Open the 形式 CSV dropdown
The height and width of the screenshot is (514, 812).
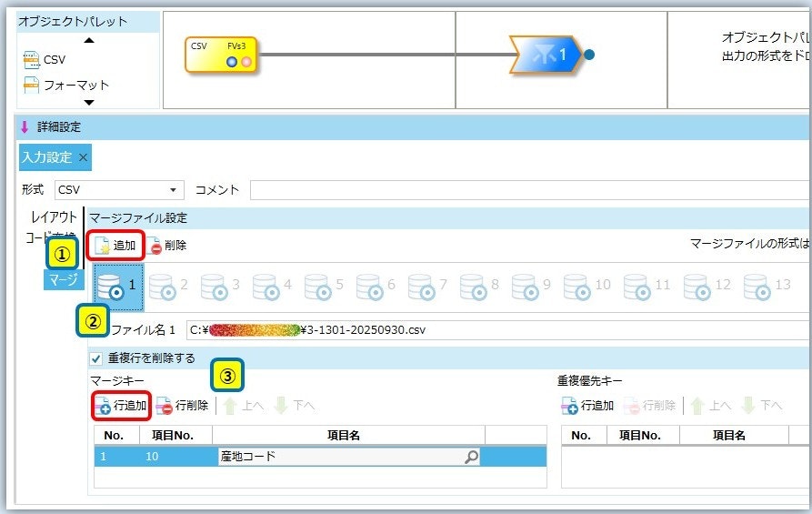coord(173,190)
